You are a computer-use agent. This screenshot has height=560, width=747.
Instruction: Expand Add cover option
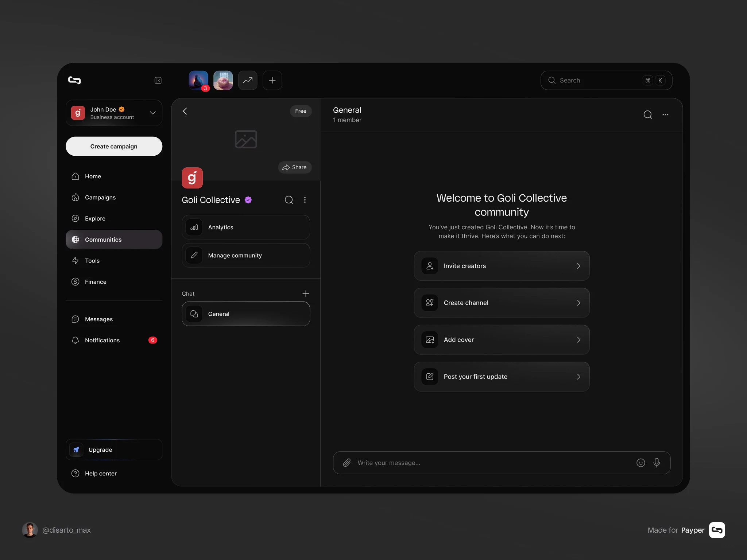tap(502, 340)
